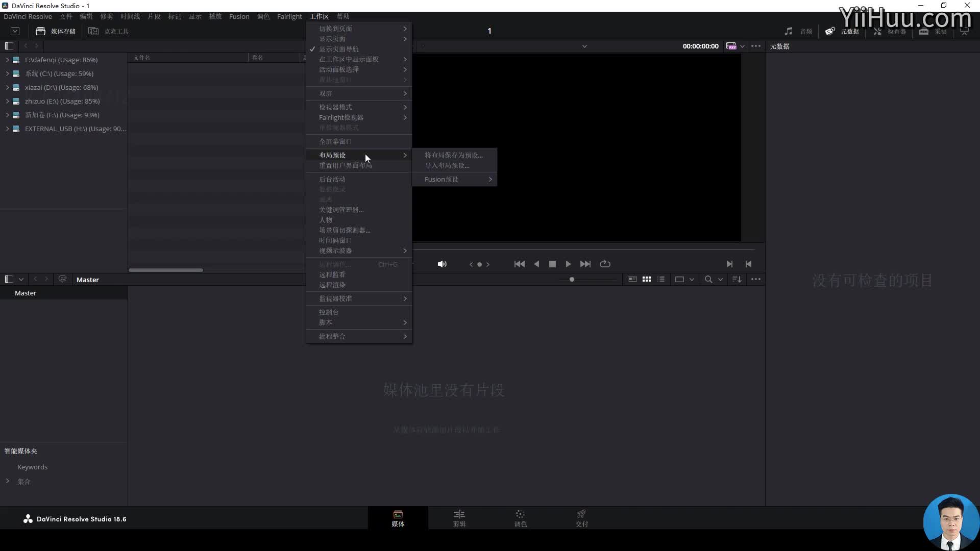The height and width of the screenshot is (551, 980).
Task: Open media pool three-dot options menu
Action: 756,279
